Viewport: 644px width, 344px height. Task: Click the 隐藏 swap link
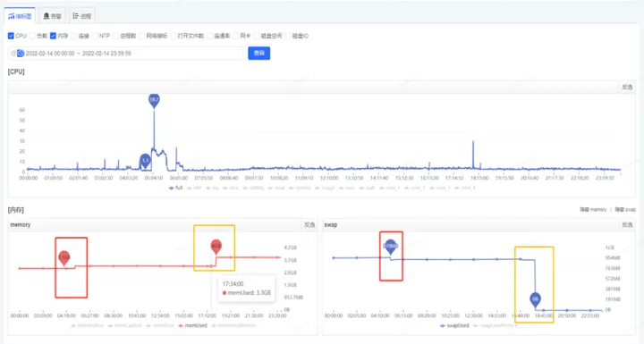pos(625,210)
